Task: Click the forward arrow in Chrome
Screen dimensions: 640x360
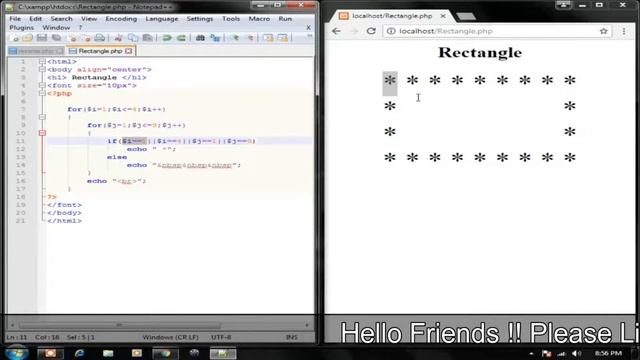Action: click(353, 31)
